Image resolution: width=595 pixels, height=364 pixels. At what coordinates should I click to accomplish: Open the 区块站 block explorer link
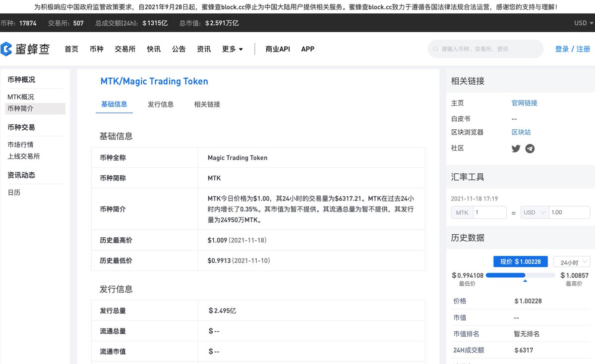coord(521,132)
